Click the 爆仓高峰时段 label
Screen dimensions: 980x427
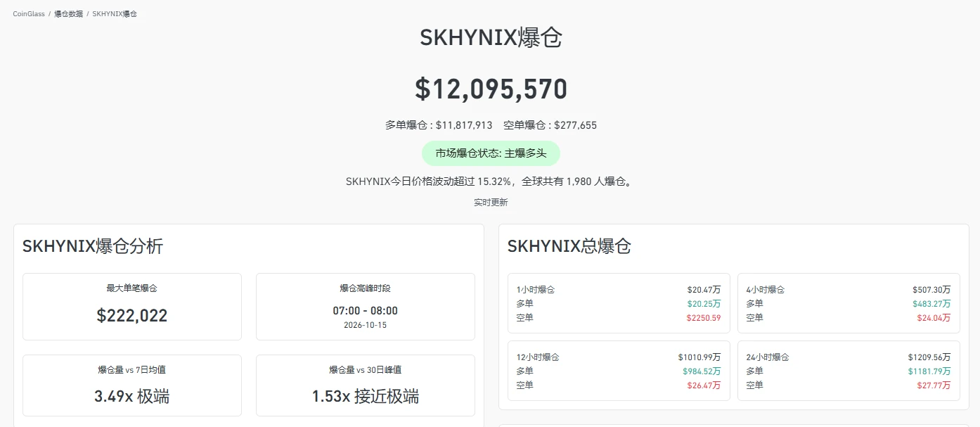point(365,288)
